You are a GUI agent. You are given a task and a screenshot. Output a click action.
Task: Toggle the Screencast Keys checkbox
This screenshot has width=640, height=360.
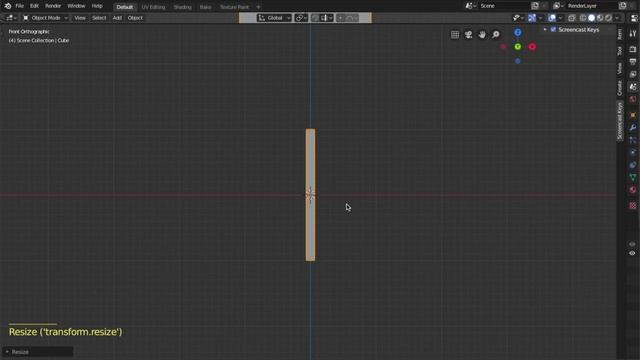553,29
